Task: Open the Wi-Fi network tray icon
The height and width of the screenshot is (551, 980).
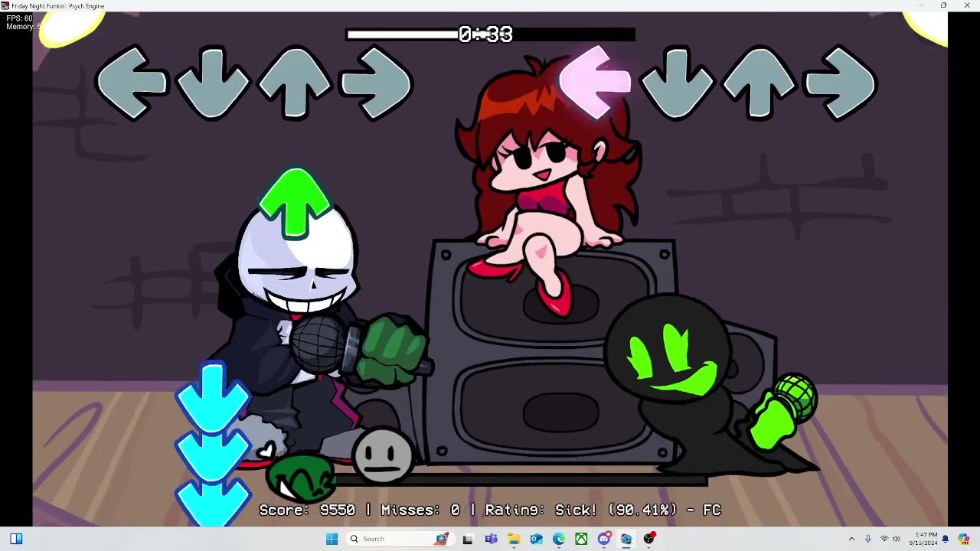Action: [884, 539]
